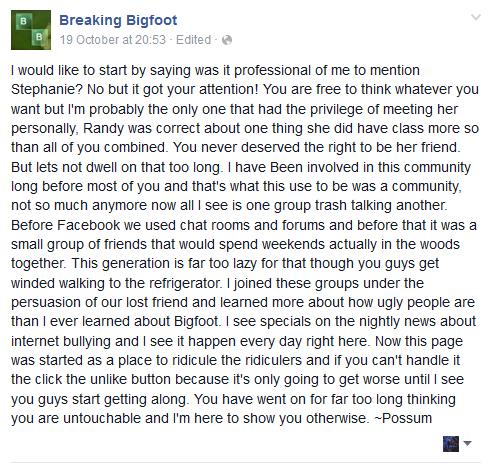
Task: Open the Breaking Bigfoot profile picture
Action: pyautogui.click(x=31, y=30)
